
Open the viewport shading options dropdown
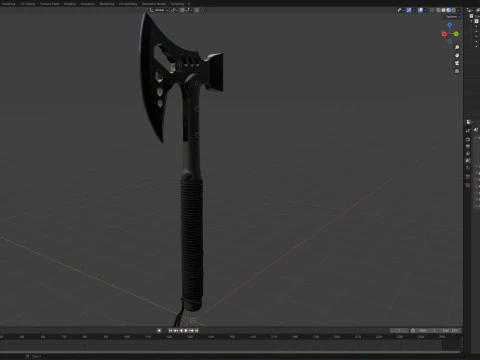(459, 10)
